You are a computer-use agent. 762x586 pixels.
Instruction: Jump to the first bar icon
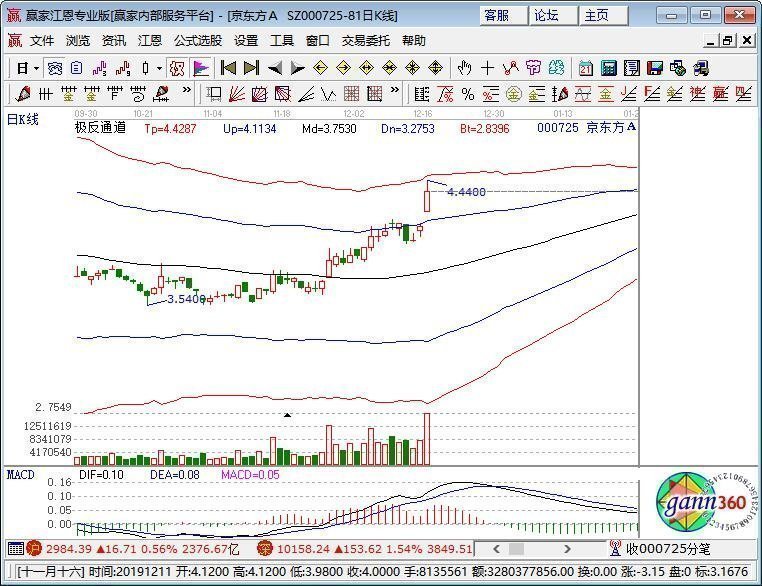(x=228, y=68)
